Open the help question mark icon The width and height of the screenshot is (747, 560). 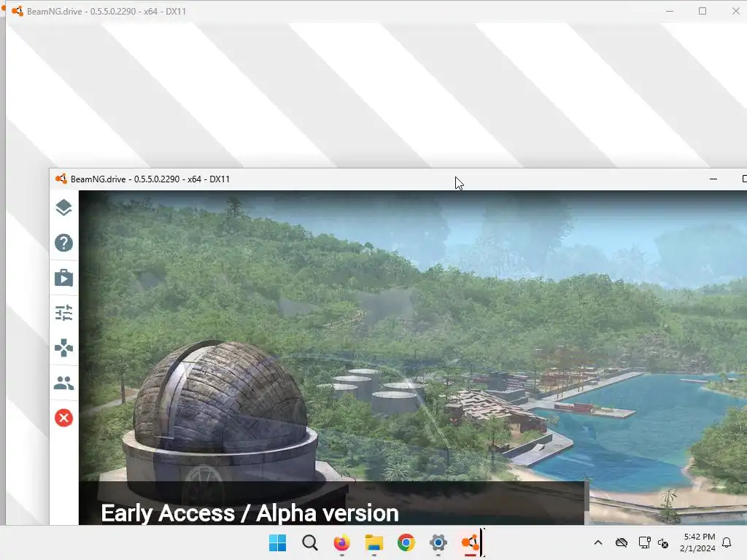pyautogui.click(x=63, y=243)
